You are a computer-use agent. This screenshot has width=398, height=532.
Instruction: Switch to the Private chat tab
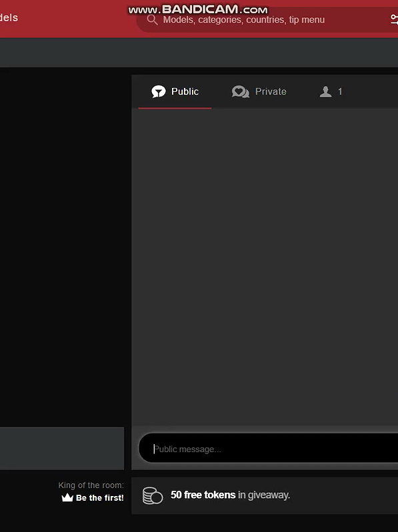259,92
